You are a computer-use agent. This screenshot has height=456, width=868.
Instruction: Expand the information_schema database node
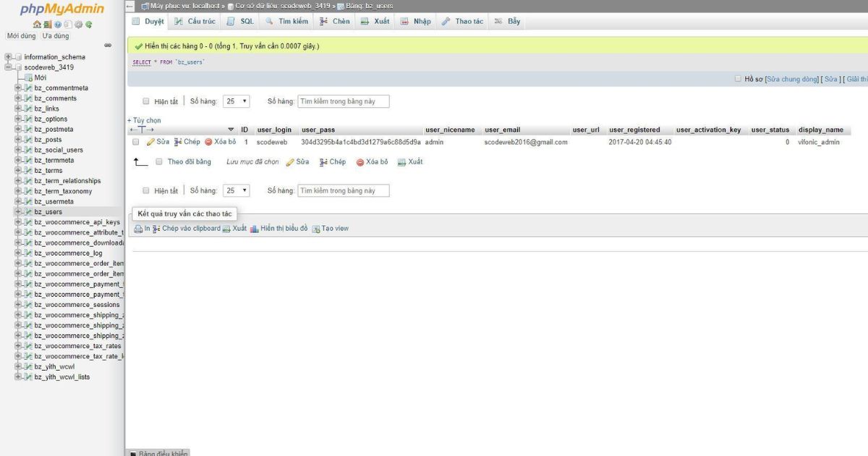point(8,57)
